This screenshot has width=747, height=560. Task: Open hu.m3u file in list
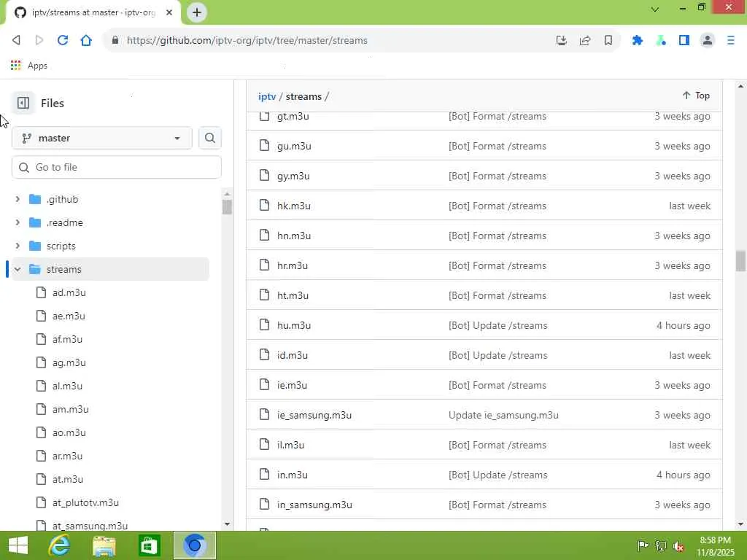tap(294, 325)
